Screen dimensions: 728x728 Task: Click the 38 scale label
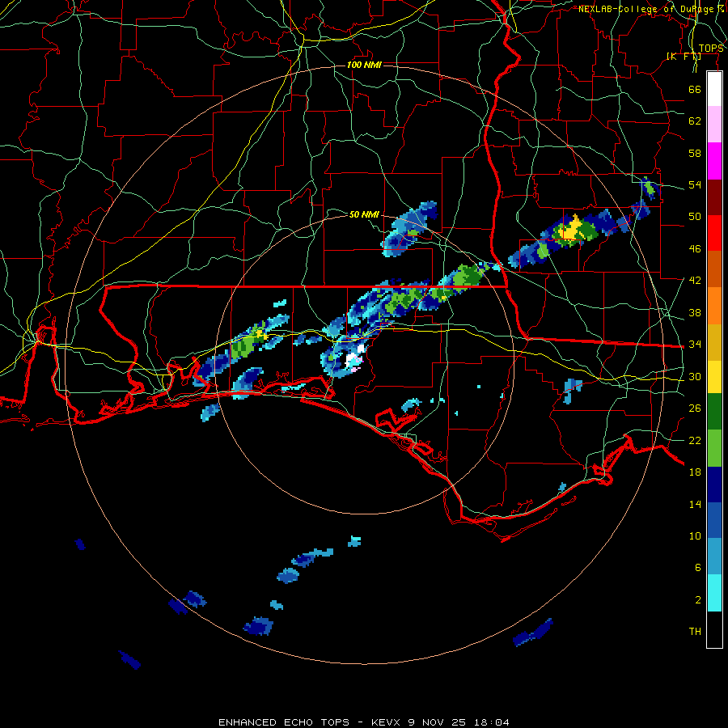695,312
